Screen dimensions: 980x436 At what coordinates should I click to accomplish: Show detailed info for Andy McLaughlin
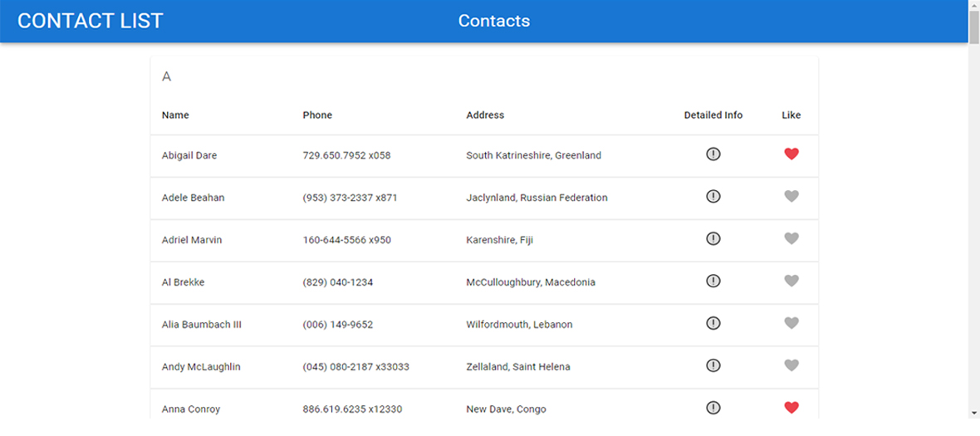(713, 365)
